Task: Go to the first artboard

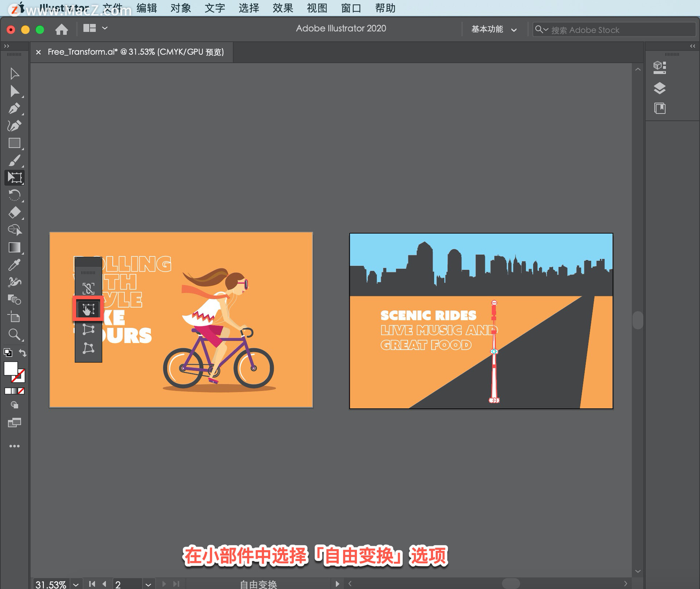Action: [92, 584]
